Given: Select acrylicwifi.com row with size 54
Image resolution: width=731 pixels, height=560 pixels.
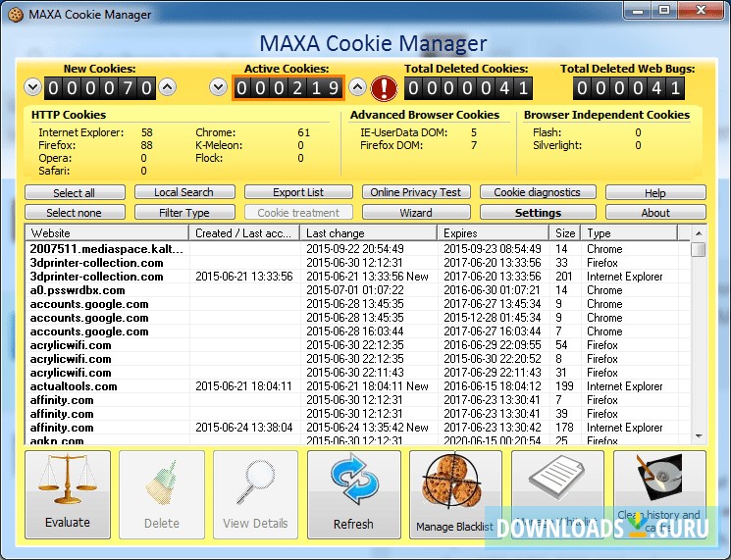Looking at the screenshot, I should click(x=357, y=345).
